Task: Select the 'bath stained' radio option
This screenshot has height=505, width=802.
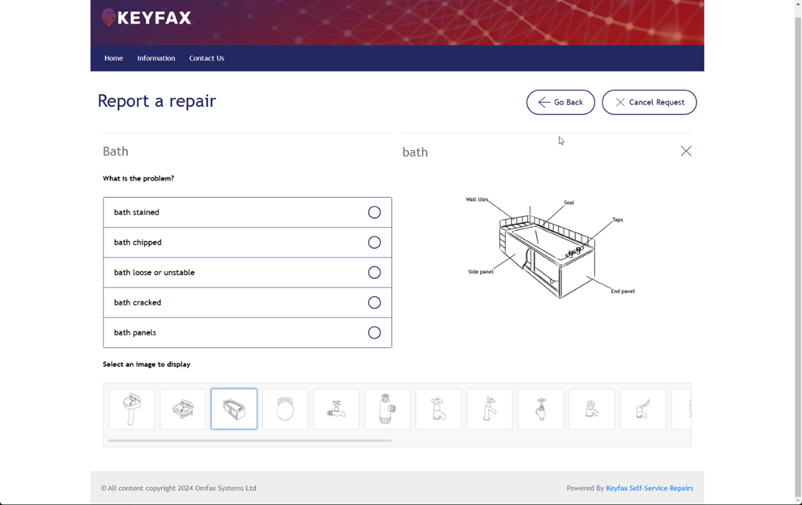Action: (374, 212)
